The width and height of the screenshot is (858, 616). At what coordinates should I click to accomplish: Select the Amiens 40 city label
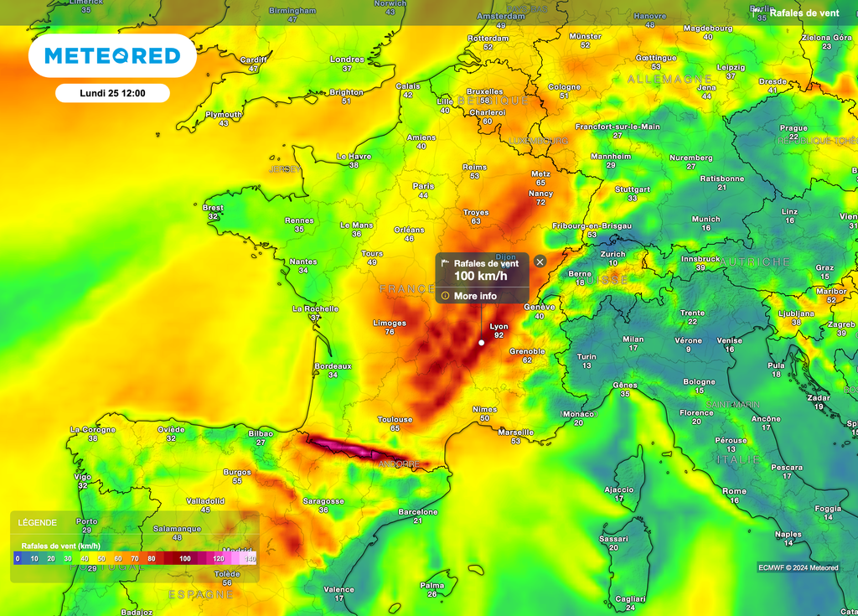coord(421,142)
